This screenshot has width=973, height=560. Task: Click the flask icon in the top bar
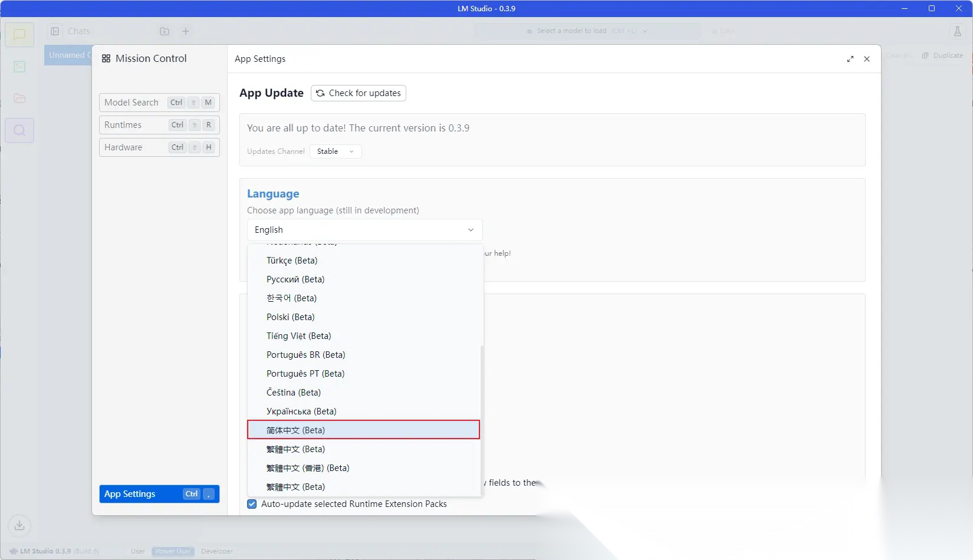click(958, 31)
